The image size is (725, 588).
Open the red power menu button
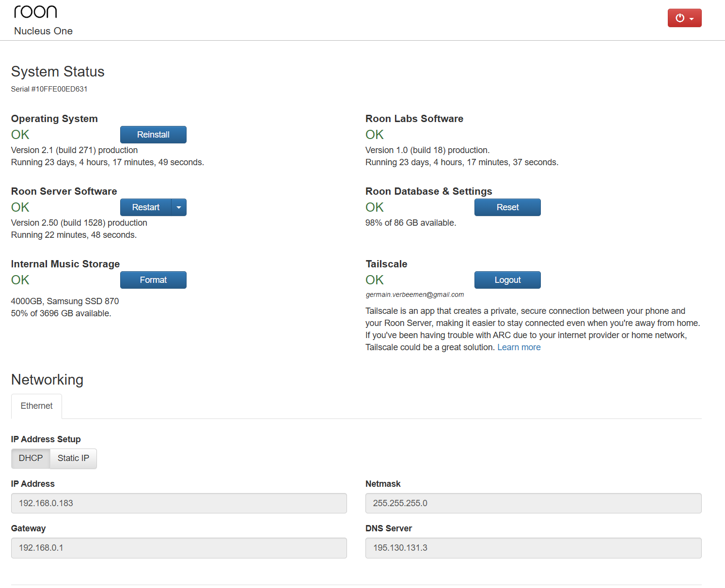pos(684,18)
